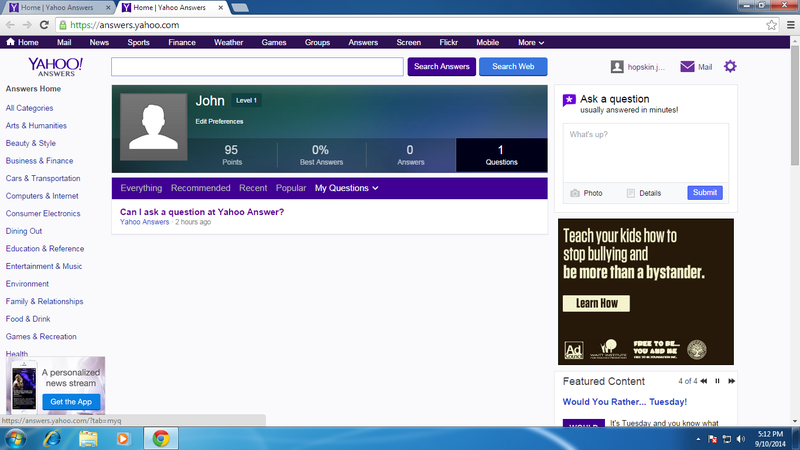The height and width of the screenshot is (450, 800).
Task: Click the What's up? question text box
Action: [645, 153]
